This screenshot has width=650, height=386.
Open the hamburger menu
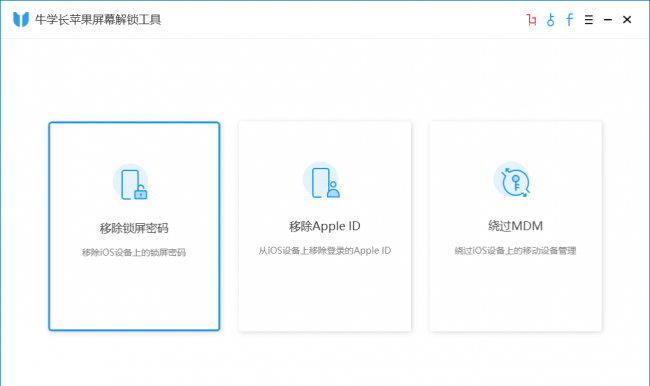tap(589, 19)
